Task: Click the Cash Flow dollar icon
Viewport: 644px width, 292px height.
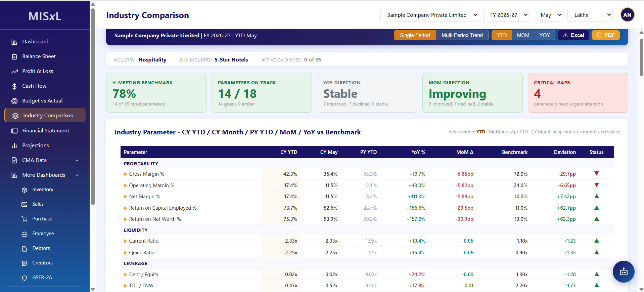Action: 14,86
